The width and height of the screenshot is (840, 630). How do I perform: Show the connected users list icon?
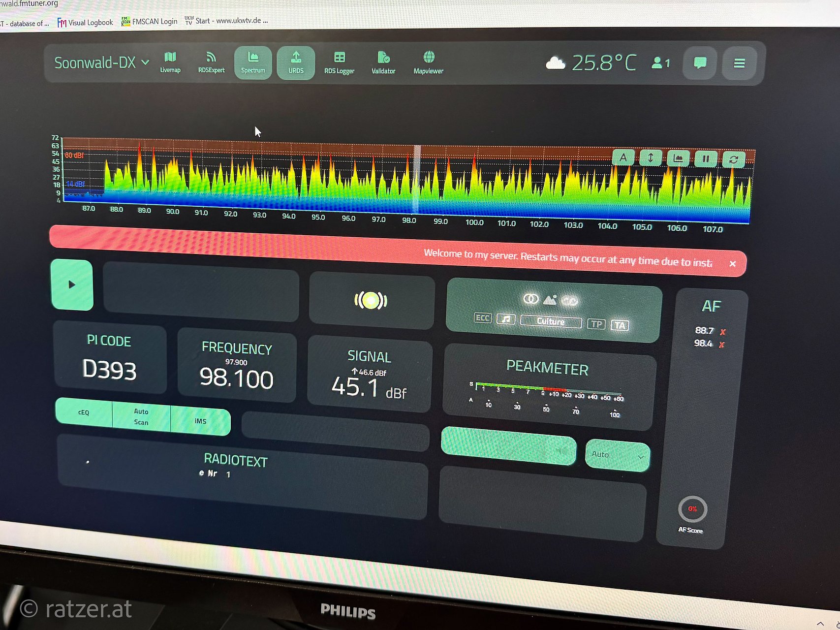(x=660, y=63)
